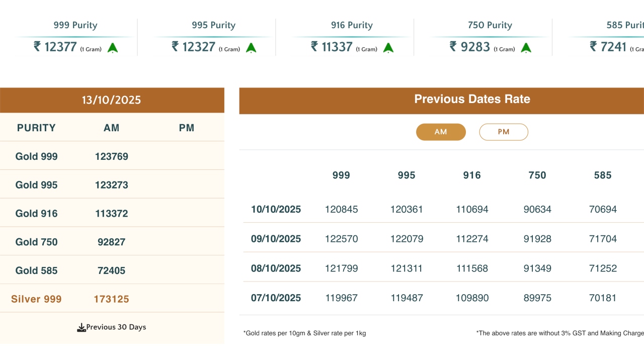Click green up arrow beside 916 Purity price
644x362 pixels.
388,48
